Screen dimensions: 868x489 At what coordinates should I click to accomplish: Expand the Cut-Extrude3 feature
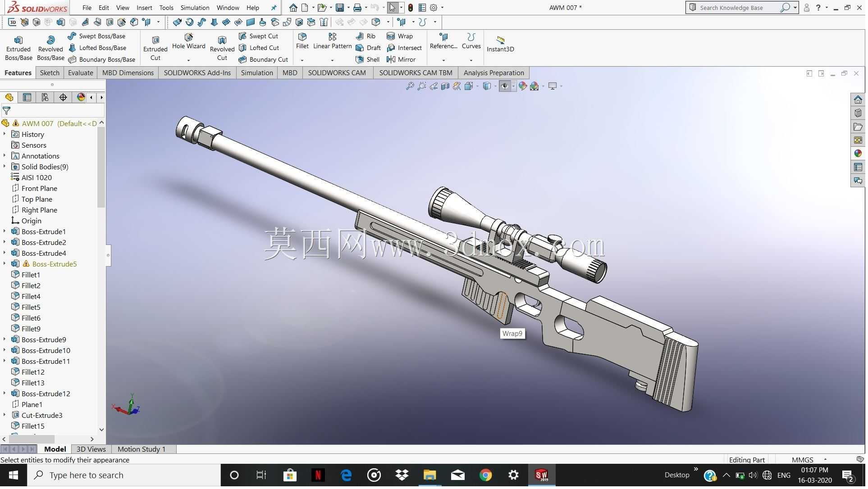(5, 415)
